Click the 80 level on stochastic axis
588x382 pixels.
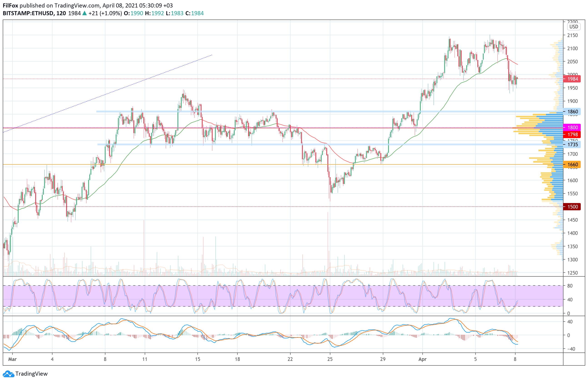pos(570,286)
